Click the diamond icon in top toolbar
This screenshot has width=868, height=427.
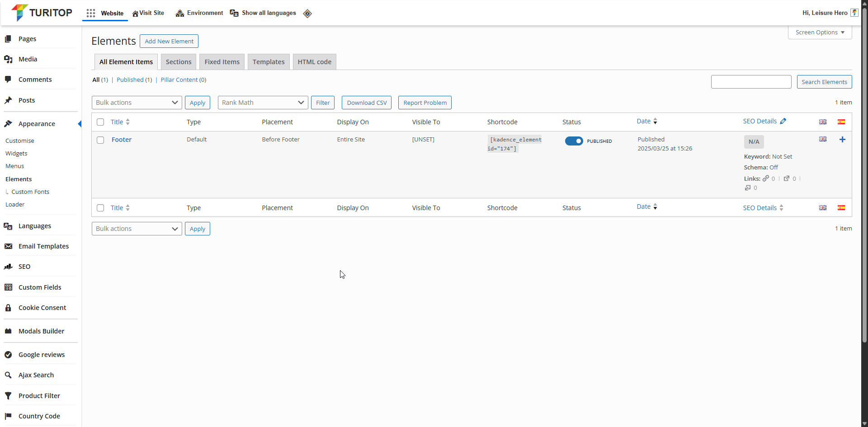(307, 14)
